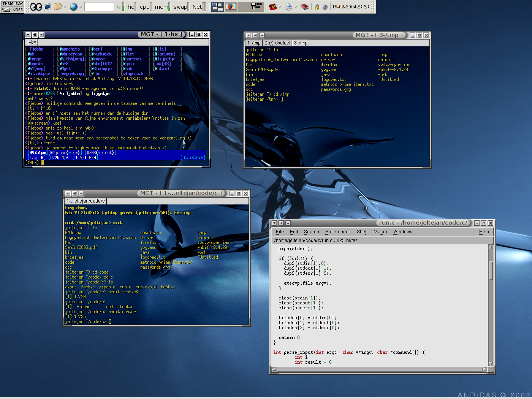Viewport: 532px width, 399px height.
Task: Click the stick pin button on the MGT 1-bx window
Action: click(35, 35)
